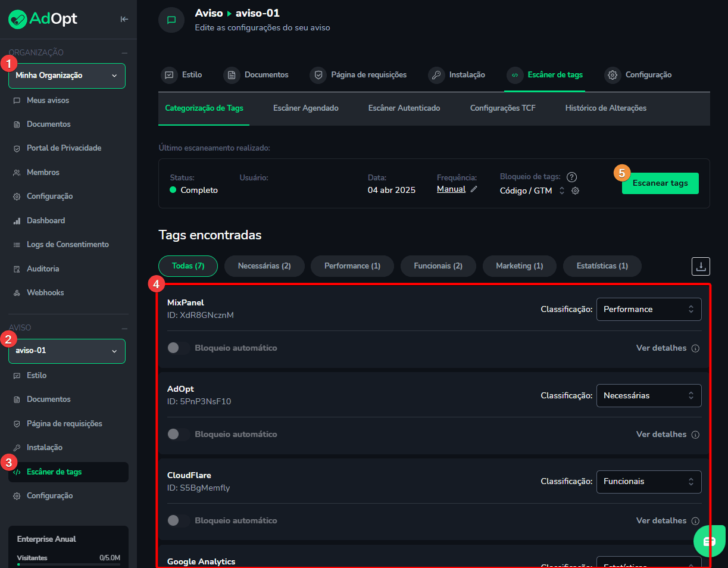Filter tags by Funcionais (2)
728x568 pixels.
click(x=438, y=266)
